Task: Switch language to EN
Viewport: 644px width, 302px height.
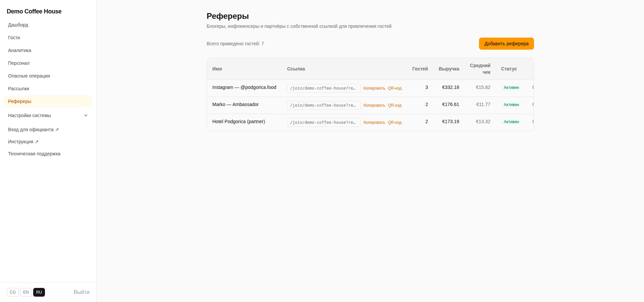Action: 26,292
